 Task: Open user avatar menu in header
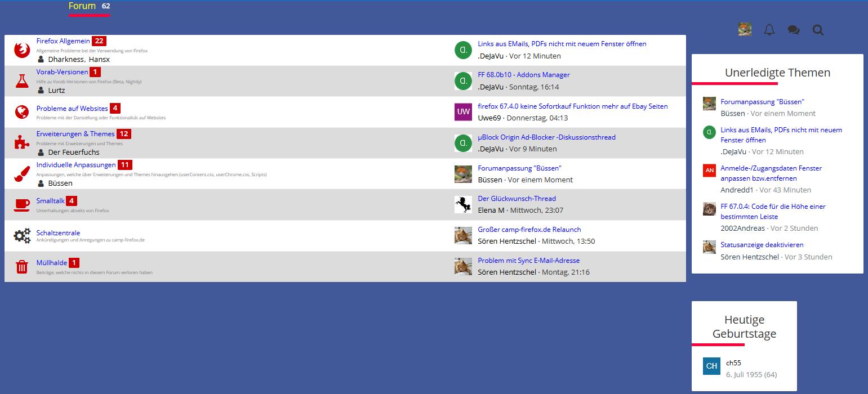click(745, 29)
